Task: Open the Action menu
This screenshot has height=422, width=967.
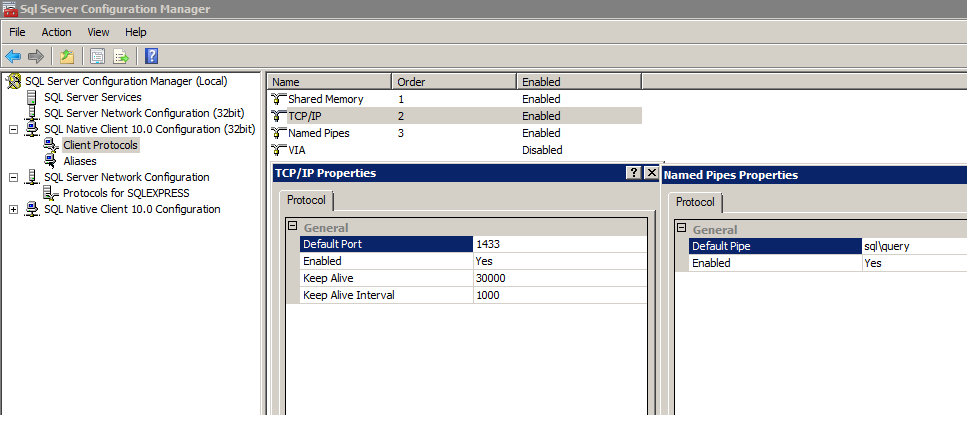Action: tap(56, 32)
